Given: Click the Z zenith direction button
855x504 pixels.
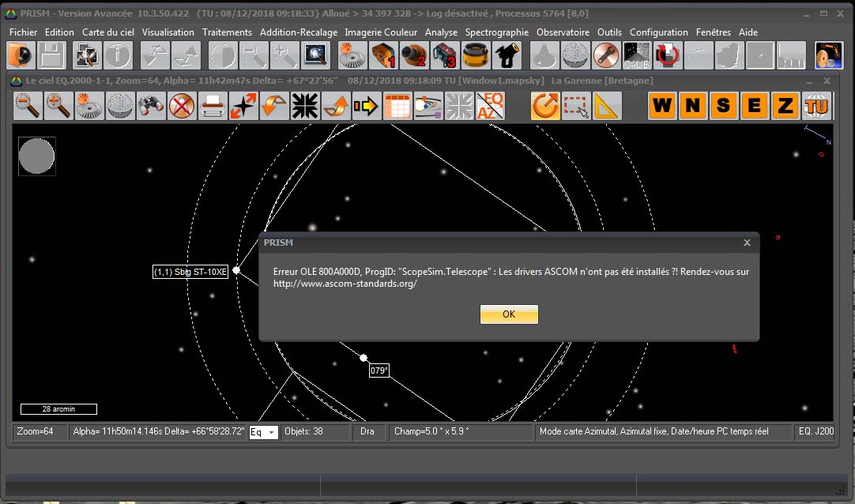Looking at the screenshot, I should click(785, 106).
